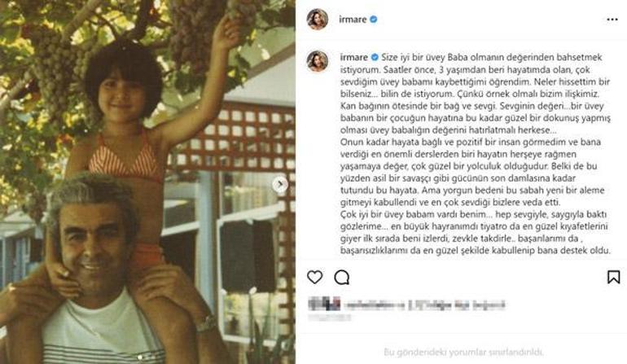Click the verified badge beside caption username

tap(375, 57)
